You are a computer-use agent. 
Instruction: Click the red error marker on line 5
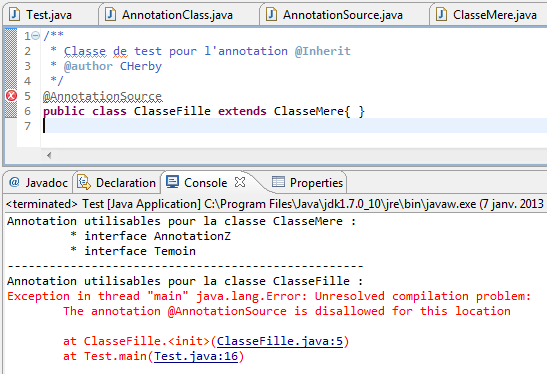(x=11, y=96)
